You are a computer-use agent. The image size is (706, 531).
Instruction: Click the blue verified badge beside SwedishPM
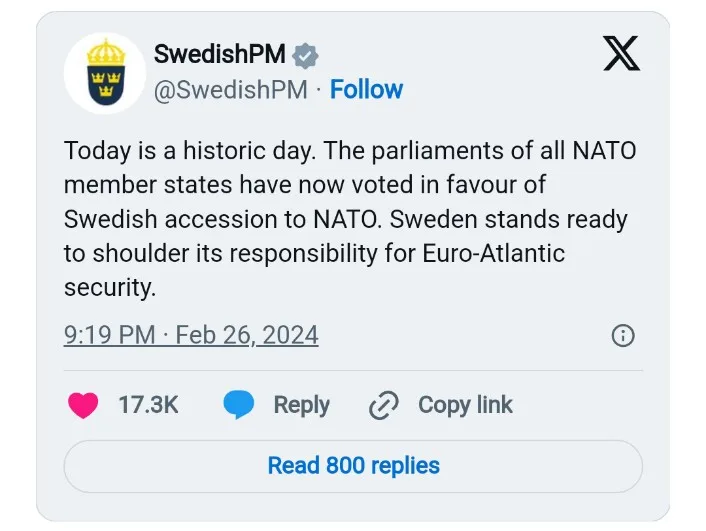coord(306,55)
